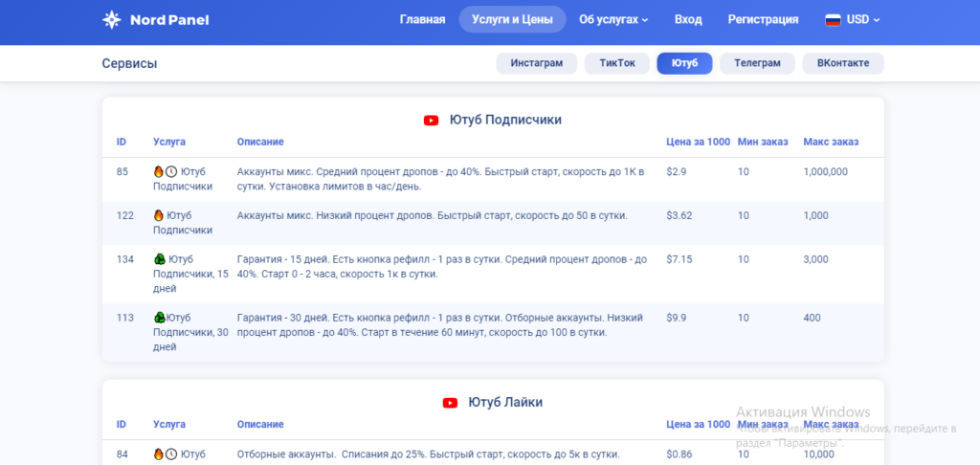
Task: Expand the Об услугах dropdown menu
Action: coord(613,19)
